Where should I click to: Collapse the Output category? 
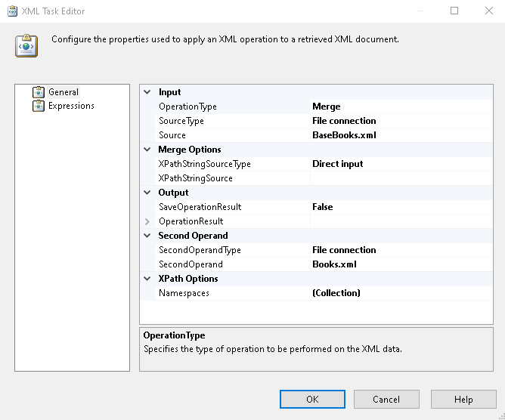(148, 193)
